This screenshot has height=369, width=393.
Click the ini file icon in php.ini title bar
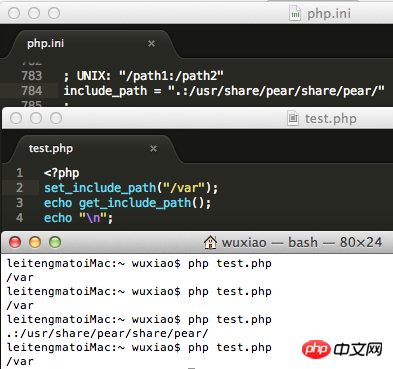295,13
